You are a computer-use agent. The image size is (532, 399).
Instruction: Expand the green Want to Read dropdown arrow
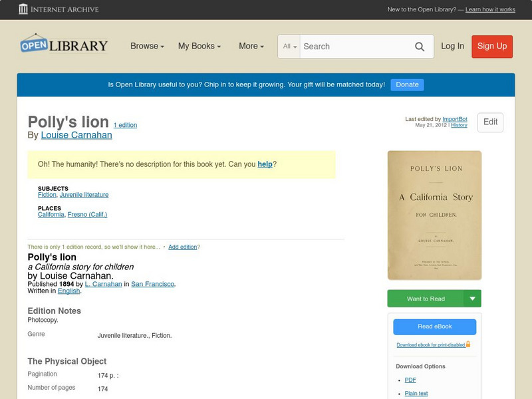tap(473, 298)
